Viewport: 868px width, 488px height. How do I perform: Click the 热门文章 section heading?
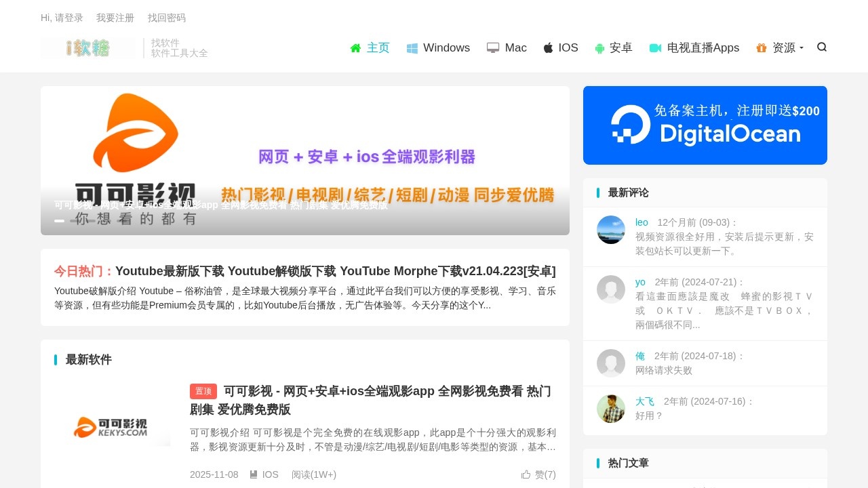point(629,463)
